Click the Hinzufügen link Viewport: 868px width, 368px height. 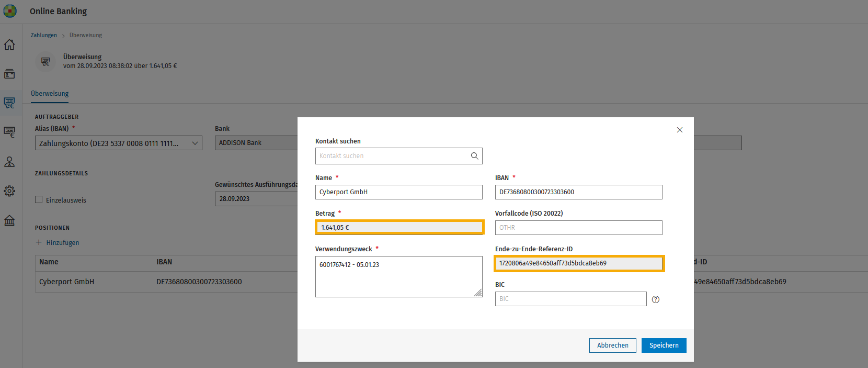point(63,242)
